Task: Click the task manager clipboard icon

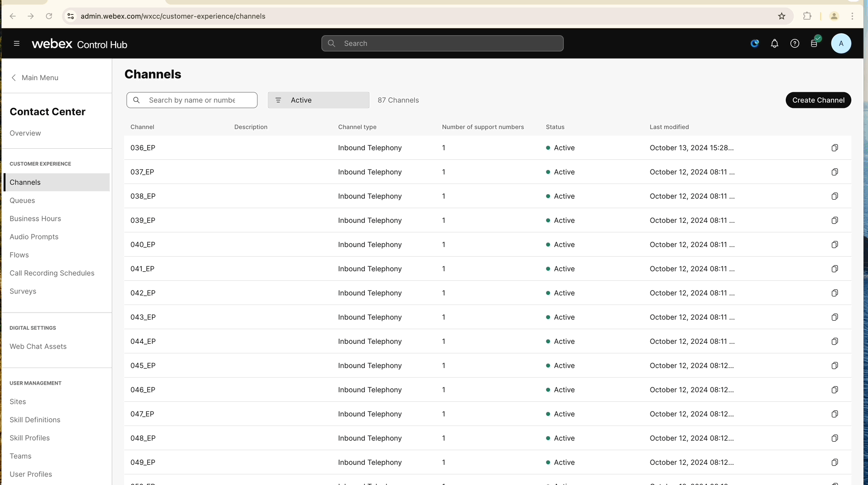Action: (814, 44)
